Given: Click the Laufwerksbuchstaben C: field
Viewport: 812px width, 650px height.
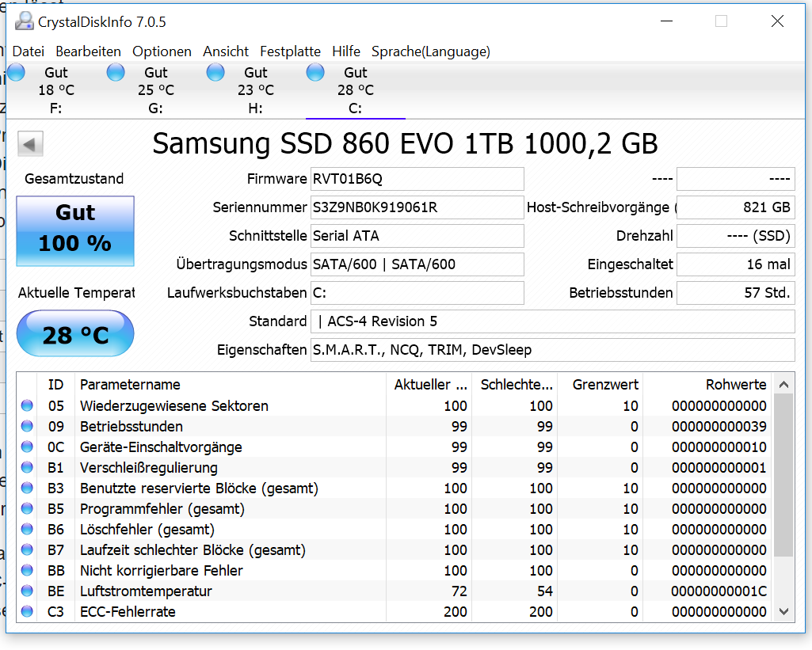Looking at the screenshot, I should pyautogui.click(x=417, y=293).
